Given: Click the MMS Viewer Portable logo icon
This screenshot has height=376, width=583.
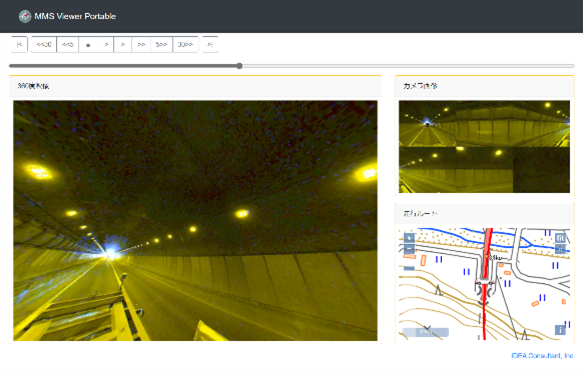Looking at the screenshot, I should (25, 16).
